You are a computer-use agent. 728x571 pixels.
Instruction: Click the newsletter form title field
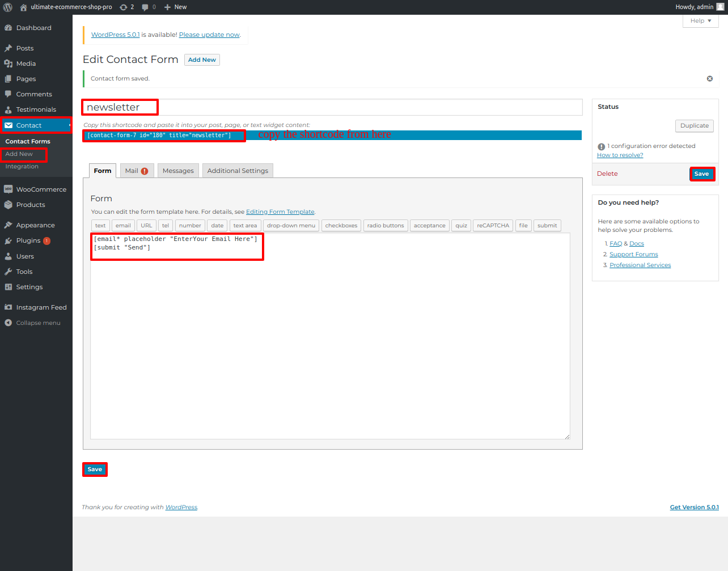[x=332, y=107]
